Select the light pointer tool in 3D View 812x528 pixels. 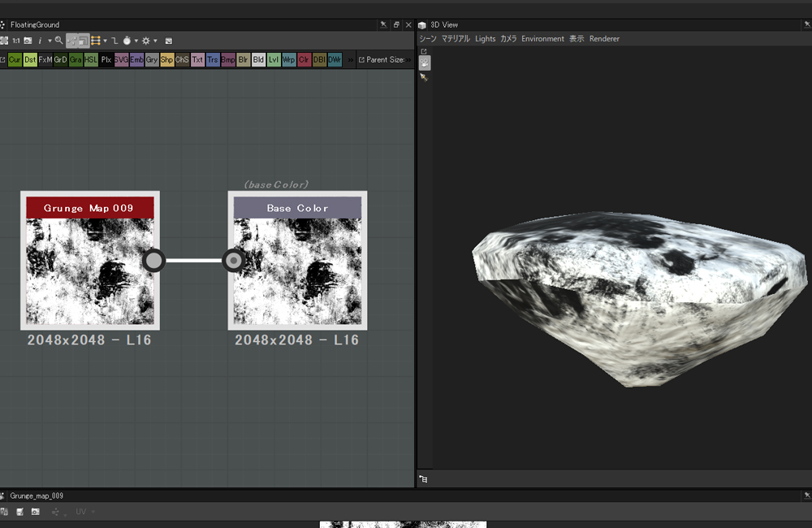click(424, 77)
